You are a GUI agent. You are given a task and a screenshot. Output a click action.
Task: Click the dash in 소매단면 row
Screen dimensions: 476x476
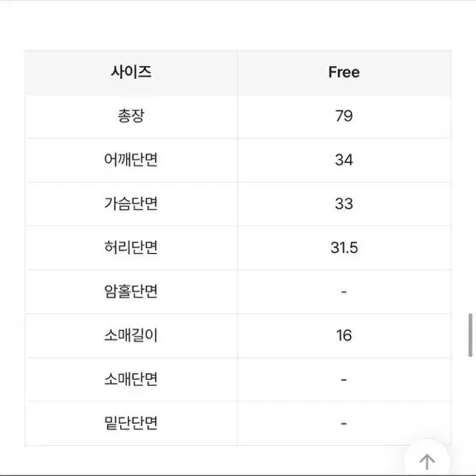344,379
